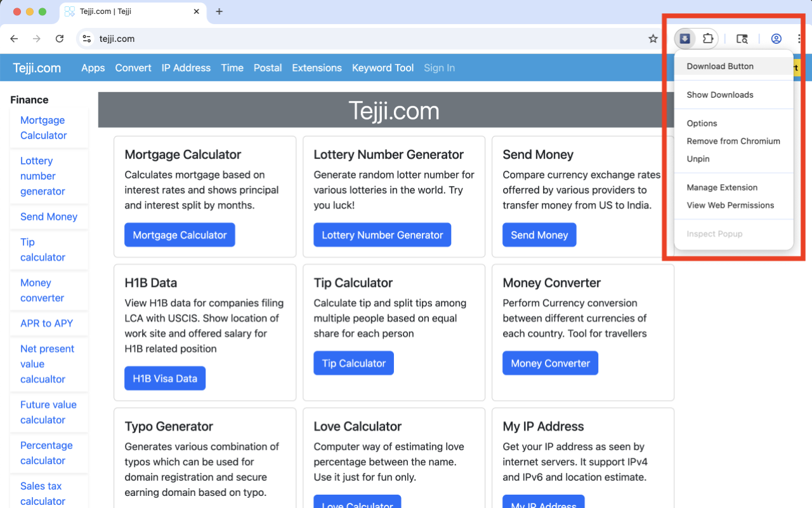The width and height of the screenshot is (812, 508).
Task: Bookmark this page with the star icon
Action: [x=653, y=39]
